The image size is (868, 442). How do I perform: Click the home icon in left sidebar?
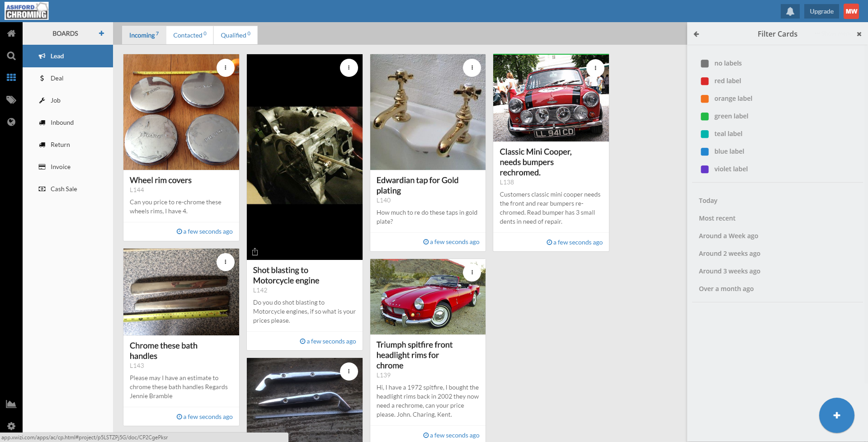[x=11, y=33]
